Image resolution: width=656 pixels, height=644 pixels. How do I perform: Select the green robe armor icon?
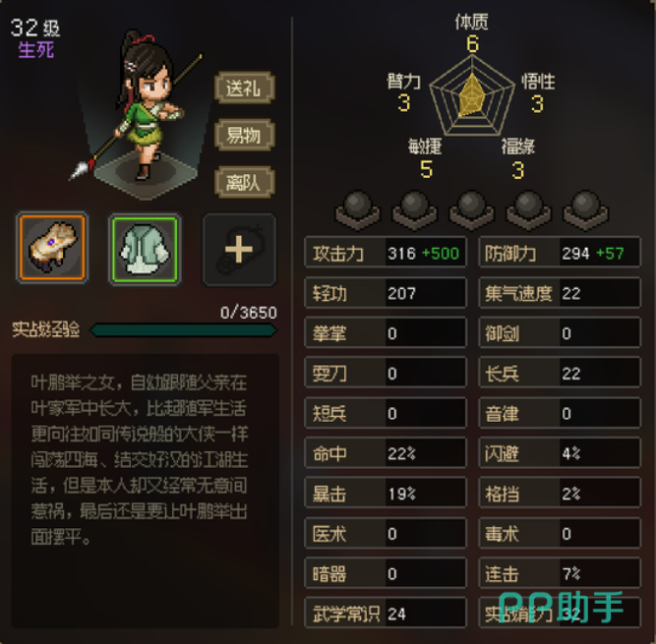coord(145,249)
